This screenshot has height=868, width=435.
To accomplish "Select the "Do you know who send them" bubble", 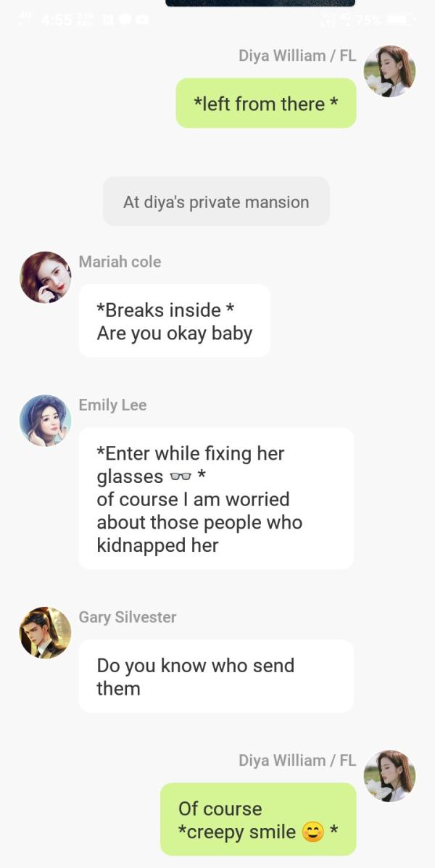I will [x=215, y=677].
